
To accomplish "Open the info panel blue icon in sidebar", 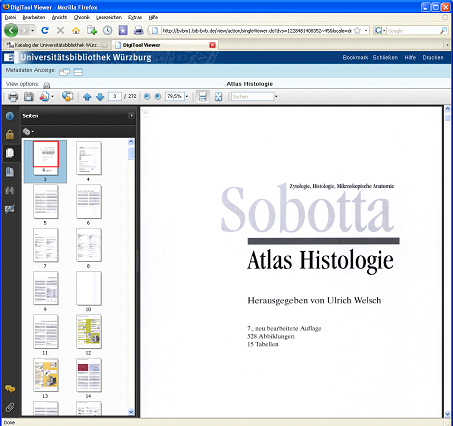I will tap(10, 116).
